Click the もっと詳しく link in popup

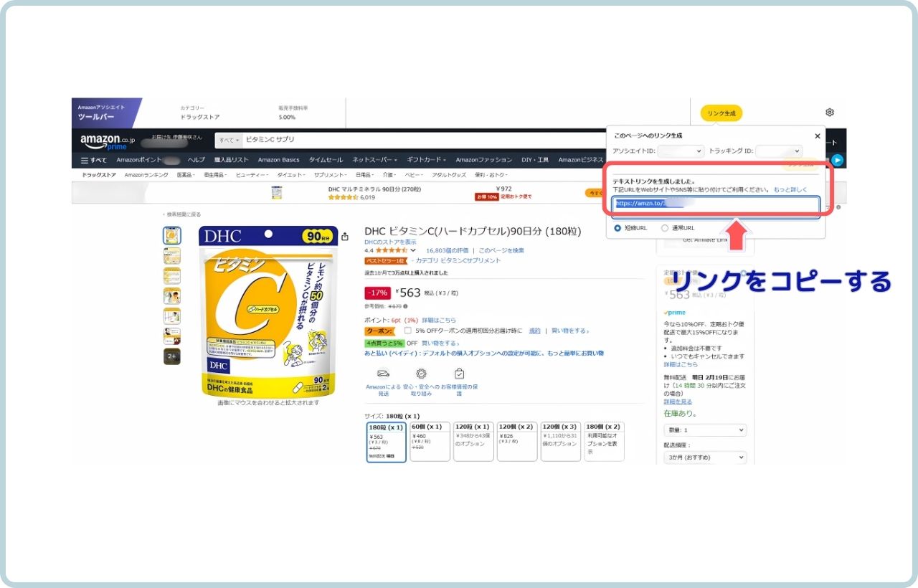790,190
